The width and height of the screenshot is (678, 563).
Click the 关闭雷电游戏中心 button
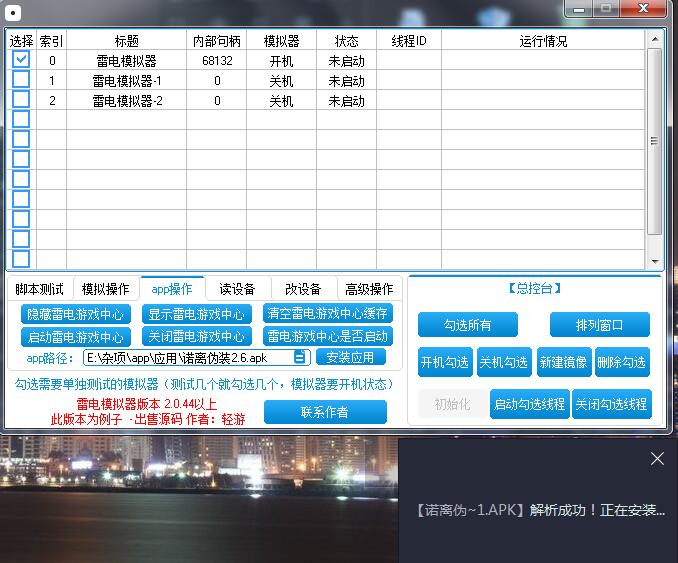click(197, 336)
